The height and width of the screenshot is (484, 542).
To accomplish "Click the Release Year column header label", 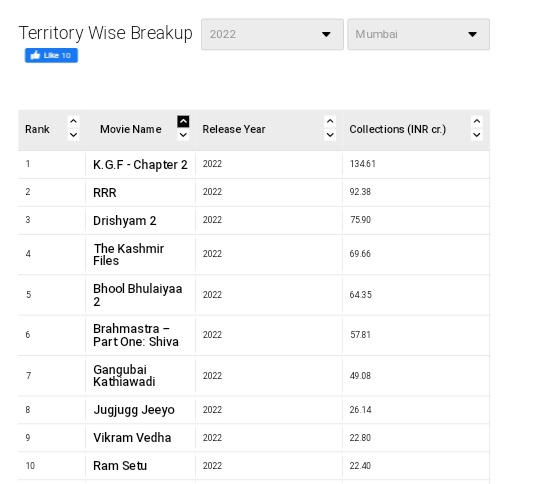I will [x=234, y=129].
